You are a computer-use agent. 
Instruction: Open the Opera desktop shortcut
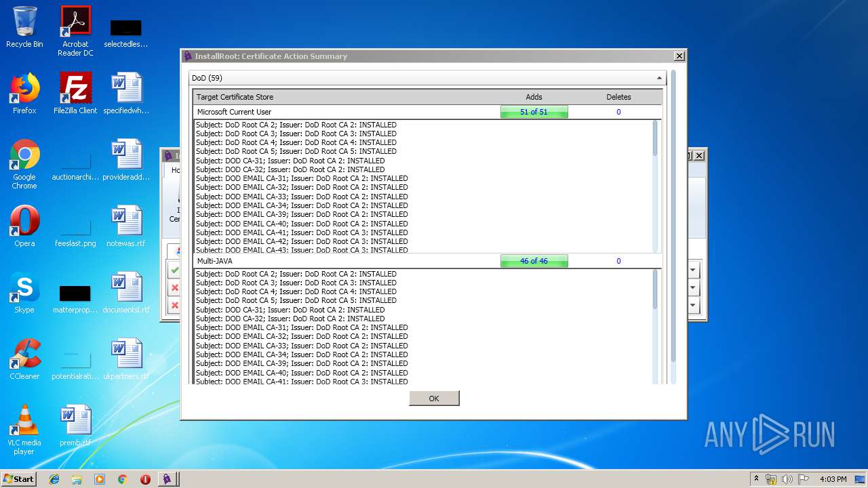pyautogui.click(x=24, y=226)
